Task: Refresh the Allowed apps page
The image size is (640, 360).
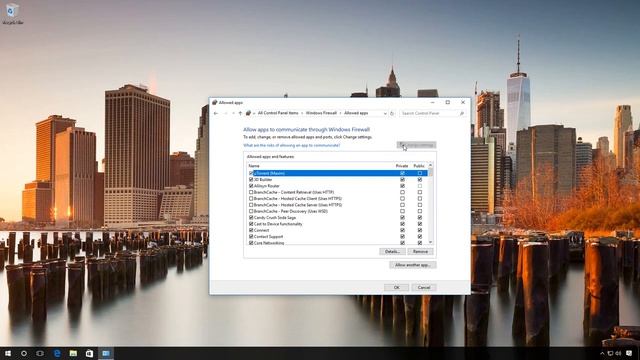Action: (x=392, y=113)
